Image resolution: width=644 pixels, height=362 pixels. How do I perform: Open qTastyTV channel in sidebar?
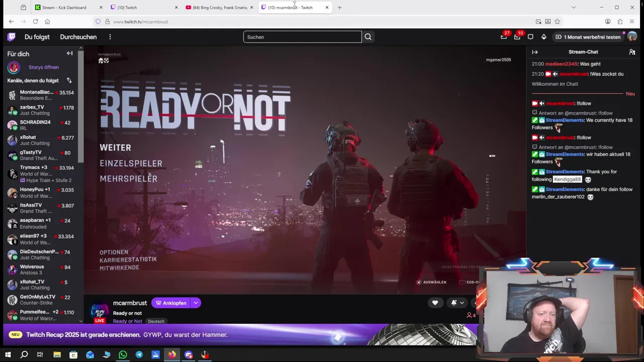tap(41, 155)
